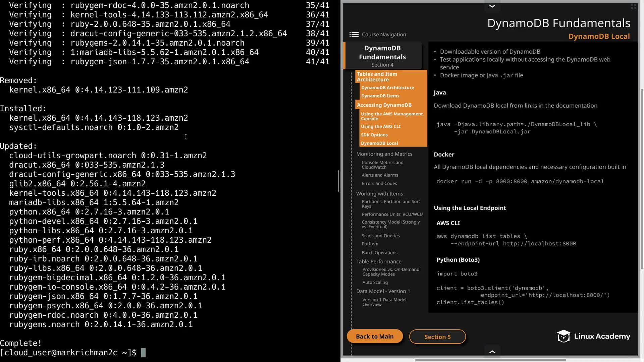Click the top chevron-down collapse arrow
644x362 pixels.
(492, 6)
